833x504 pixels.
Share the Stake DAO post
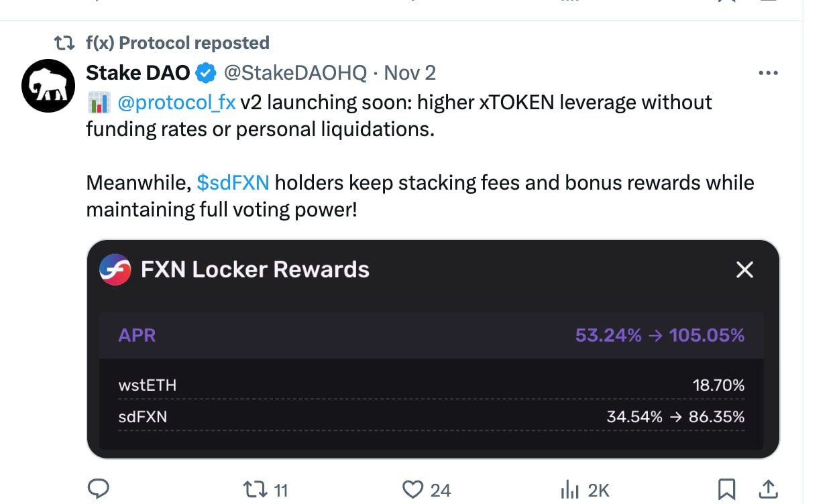click(769, 489)
